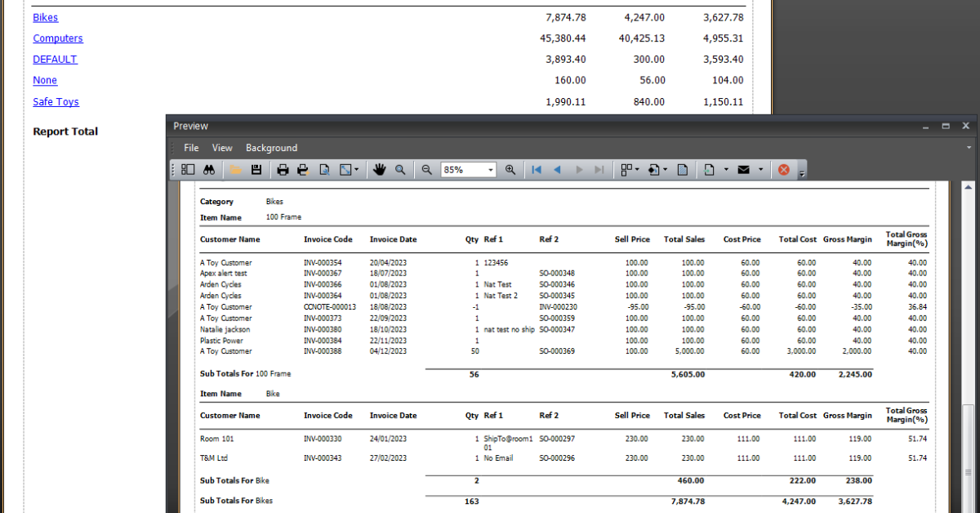Screen dimensions: 980x513
Task: Click the Magnifier zoom tool icon
Action: coord(400,169)
